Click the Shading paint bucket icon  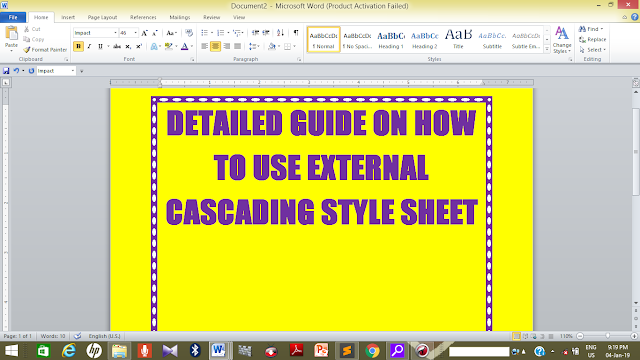272,46
